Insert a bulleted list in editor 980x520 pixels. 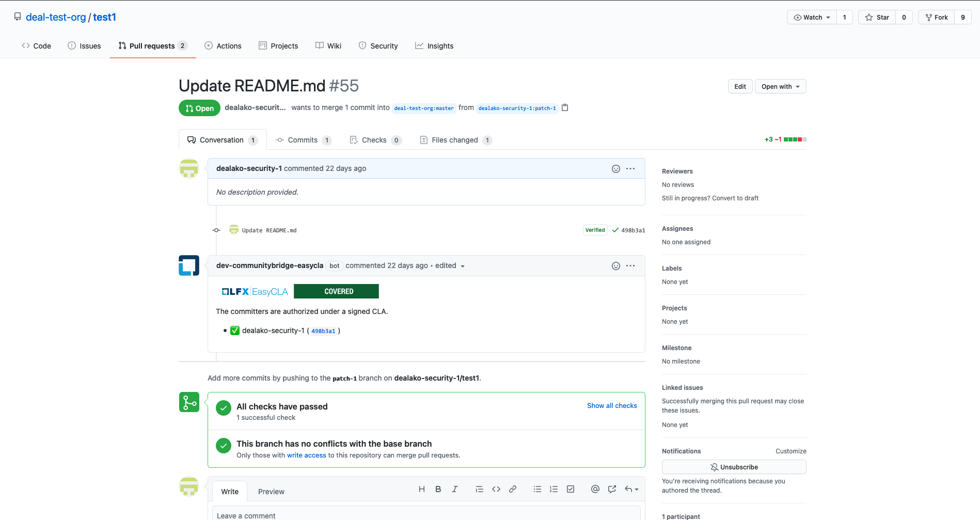538,489
